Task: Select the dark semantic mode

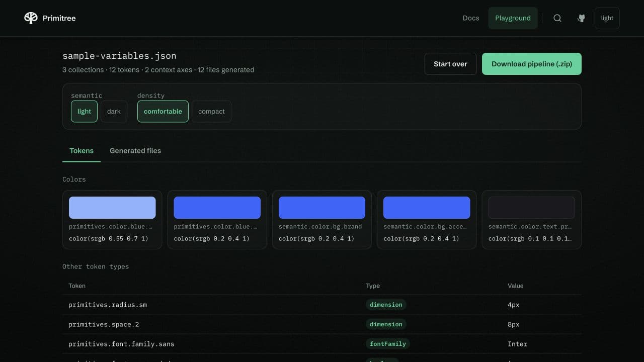Action: coord(114,112)
